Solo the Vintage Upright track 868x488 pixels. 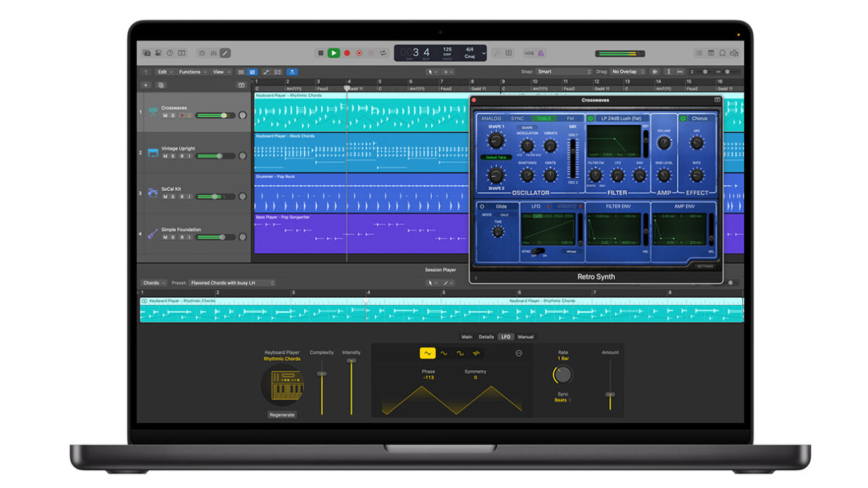(x=173, y=156)
